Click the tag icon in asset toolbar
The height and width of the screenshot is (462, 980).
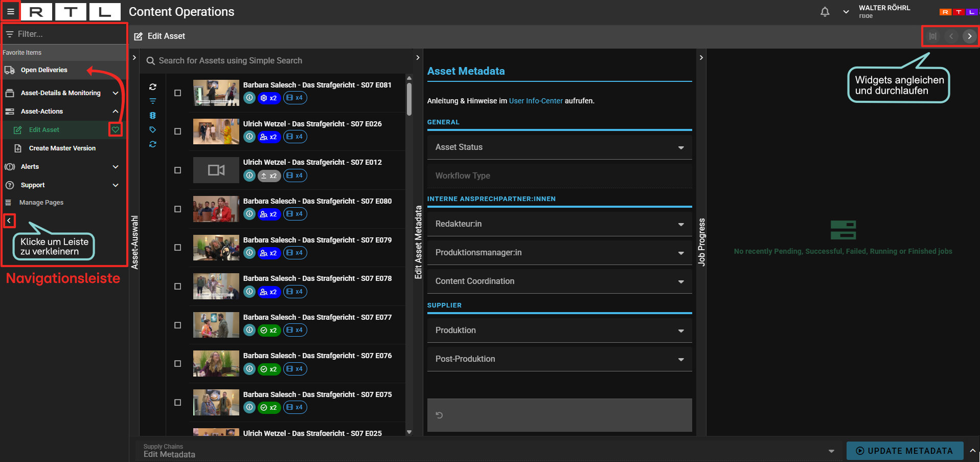tap(152, 130)
